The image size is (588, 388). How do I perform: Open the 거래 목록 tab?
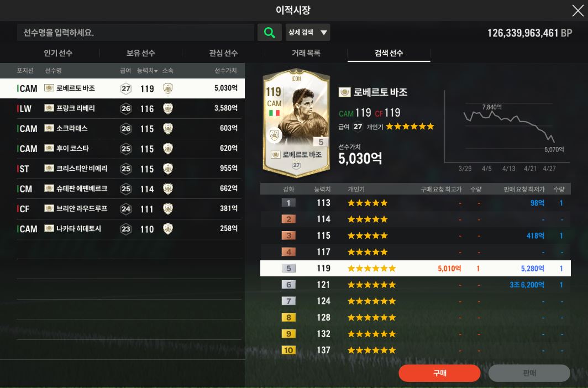point(306,53)
